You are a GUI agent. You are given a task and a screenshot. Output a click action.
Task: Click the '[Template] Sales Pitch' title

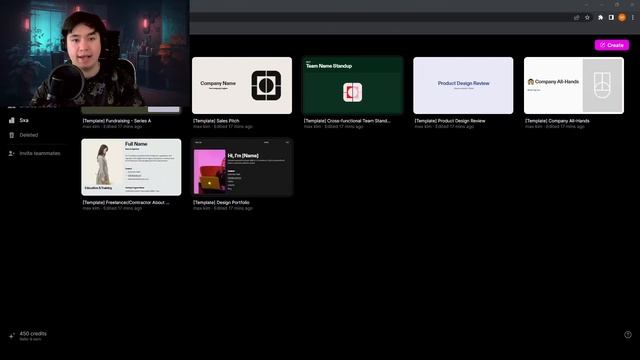(x=216, y=121)
